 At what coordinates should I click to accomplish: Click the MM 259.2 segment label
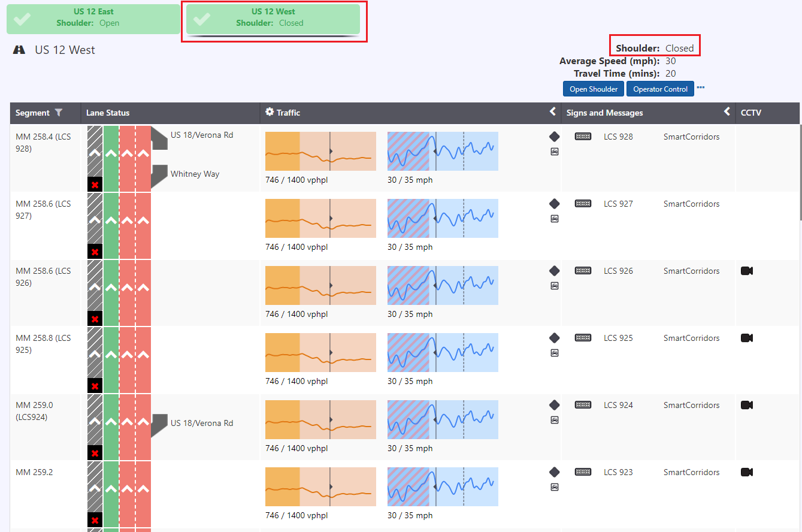pos(34,472)
